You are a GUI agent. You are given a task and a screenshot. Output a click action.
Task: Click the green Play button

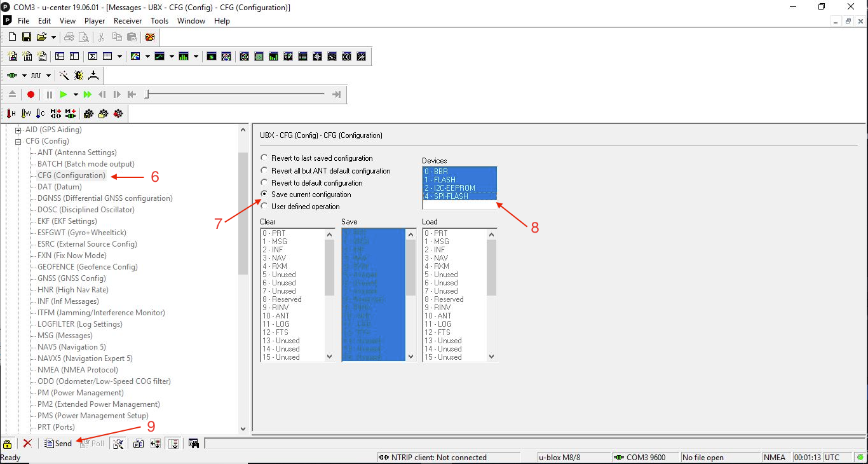pyautogui.click(x=64, y=95)
